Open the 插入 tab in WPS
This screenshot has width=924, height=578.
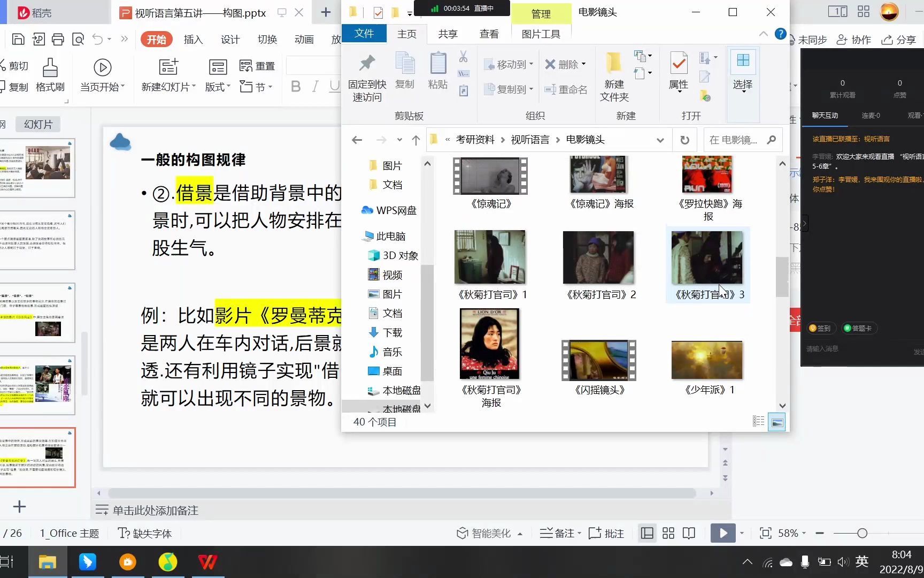193,40
